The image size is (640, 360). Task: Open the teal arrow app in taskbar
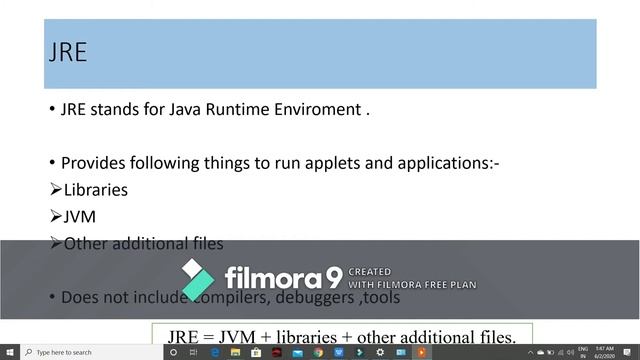[360, 352]
